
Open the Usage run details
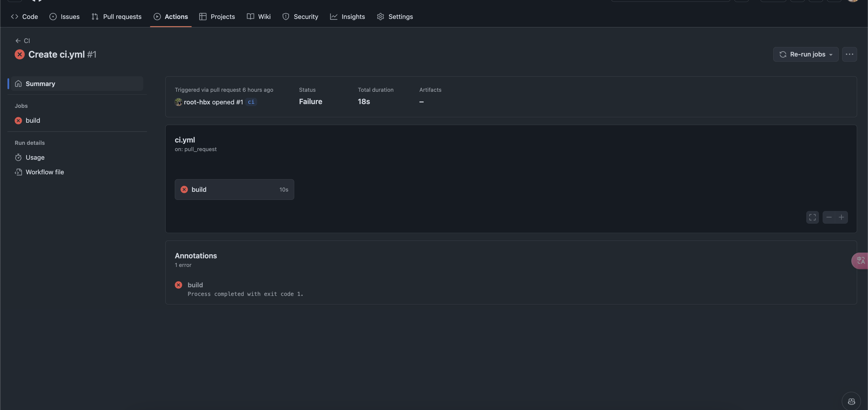(35, 157)
